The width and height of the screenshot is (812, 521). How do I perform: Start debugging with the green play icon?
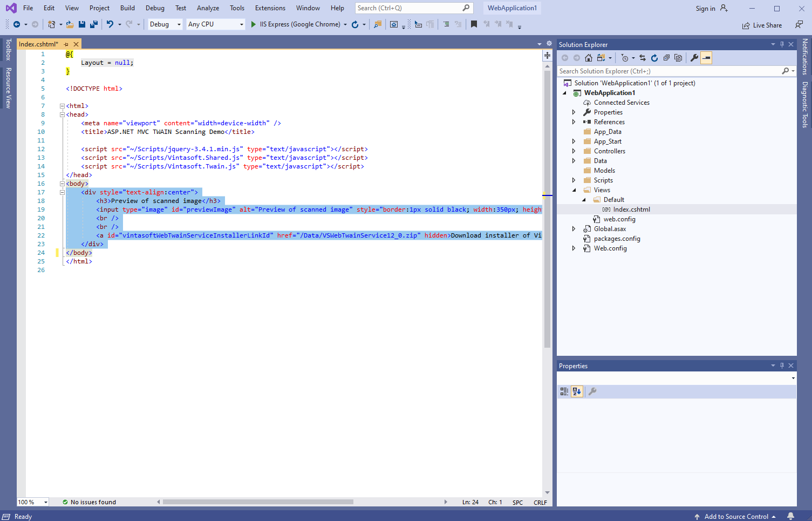click(x=253, y=24)
